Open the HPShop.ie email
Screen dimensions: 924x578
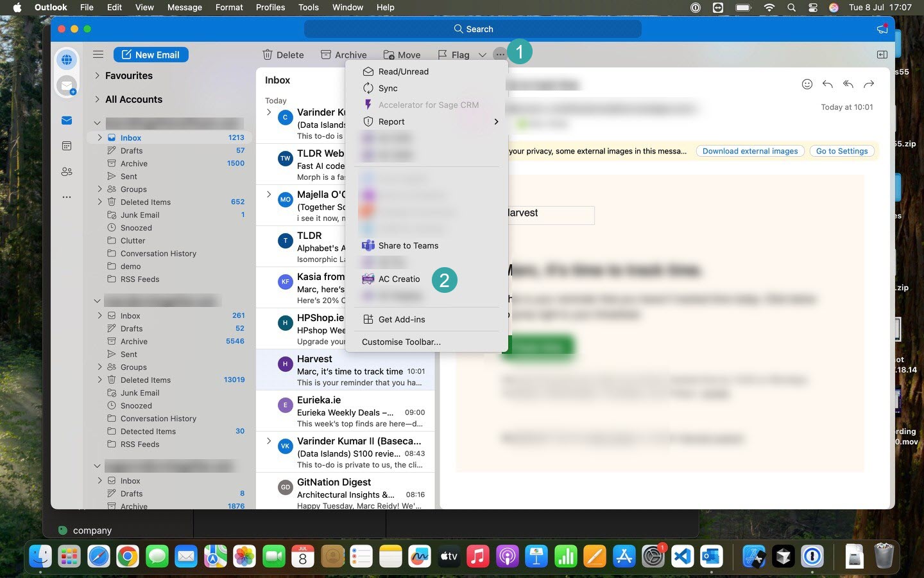302,328
